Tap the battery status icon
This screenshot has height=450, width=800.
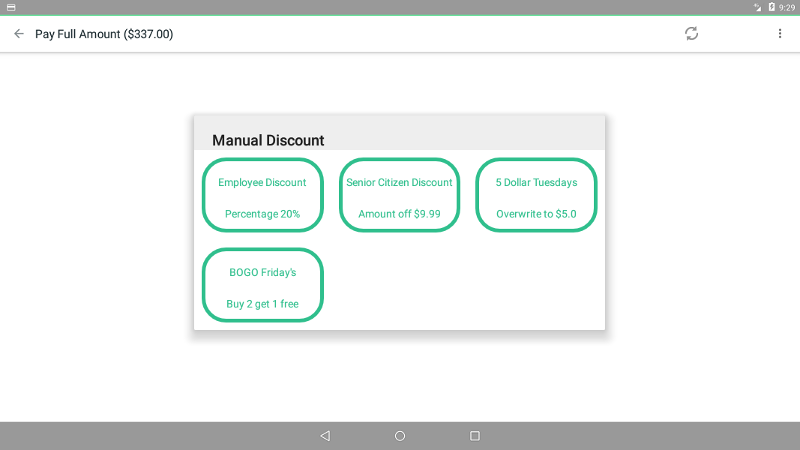[771, 7]
